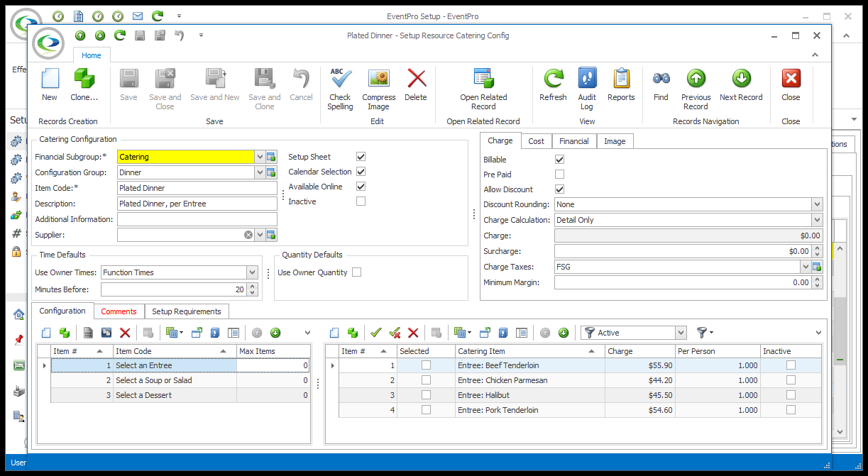Open the Active filter dropdown
Viewport: 868px width, 476px height.
click(x=681, y=333)
